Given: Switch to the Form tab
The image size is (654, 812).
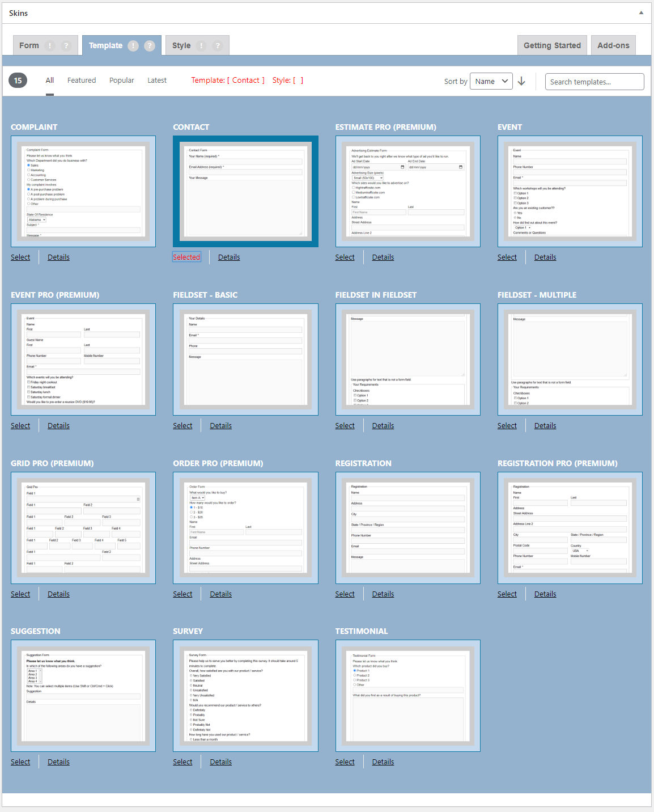Looking at the screenshot, I should (x=29, y=46).
